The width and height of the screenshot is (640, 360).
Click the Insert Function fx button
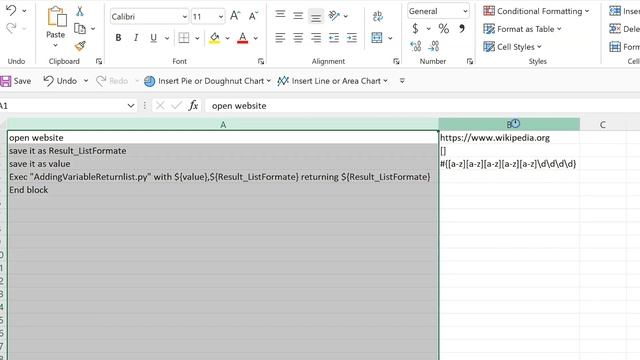(193, 106)
